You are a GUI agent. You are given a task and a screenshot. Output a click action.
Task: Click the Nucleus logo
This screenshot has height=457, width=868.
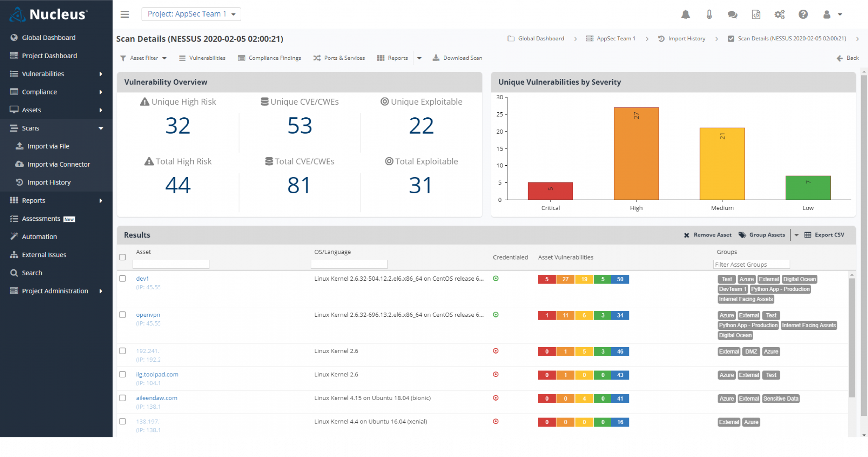(x=49, y=14)
